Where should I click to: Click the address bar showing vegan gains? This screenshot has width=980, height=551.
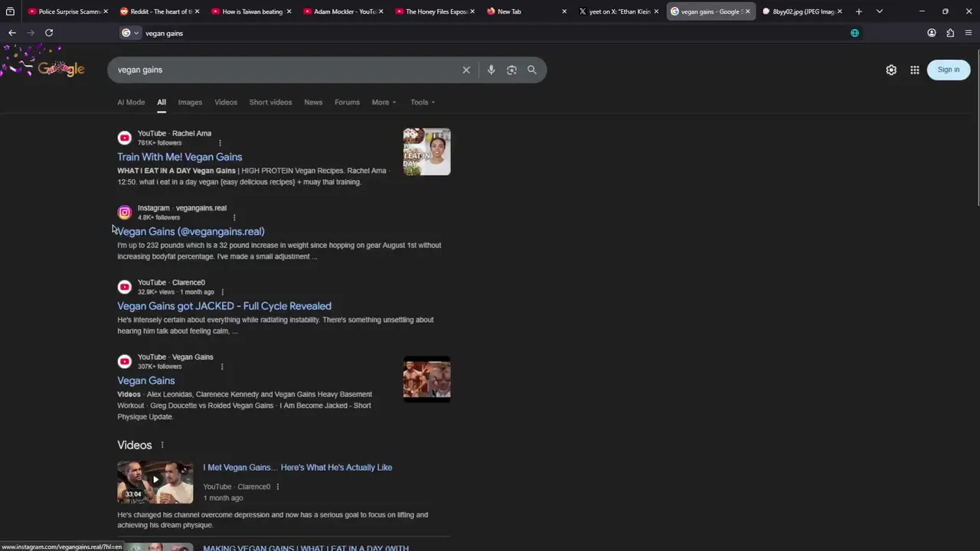point(490,33)
